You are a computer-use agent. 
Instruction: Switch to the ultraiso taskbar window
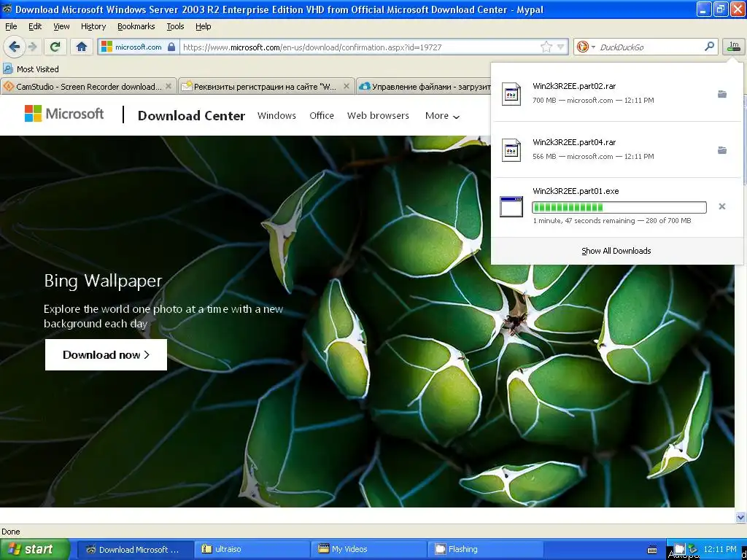click(x=252, y=550)
